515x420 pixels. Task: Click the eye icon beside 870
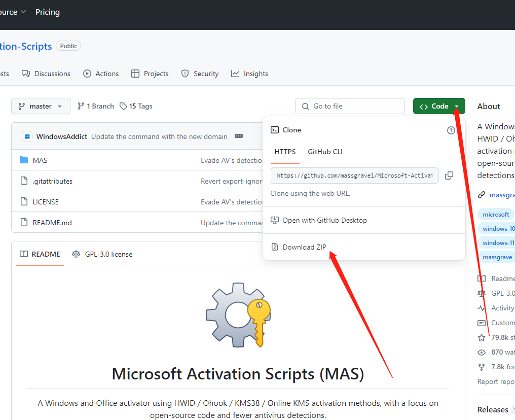pos(482,353)
